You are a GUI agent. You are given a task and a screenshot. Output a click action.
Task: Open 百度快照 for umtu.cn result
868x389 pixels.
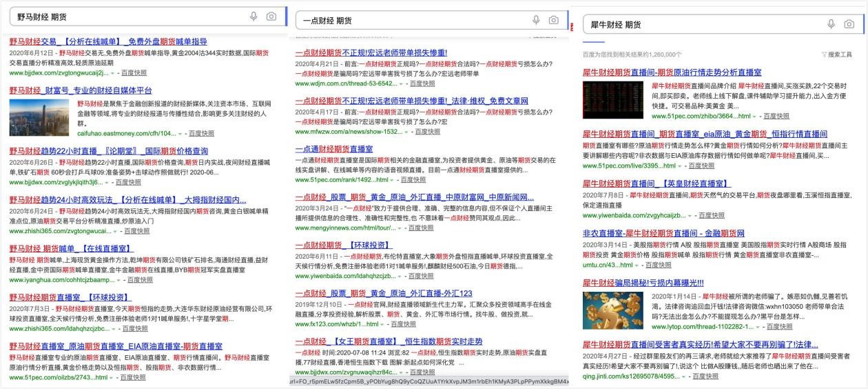point(659,265)
